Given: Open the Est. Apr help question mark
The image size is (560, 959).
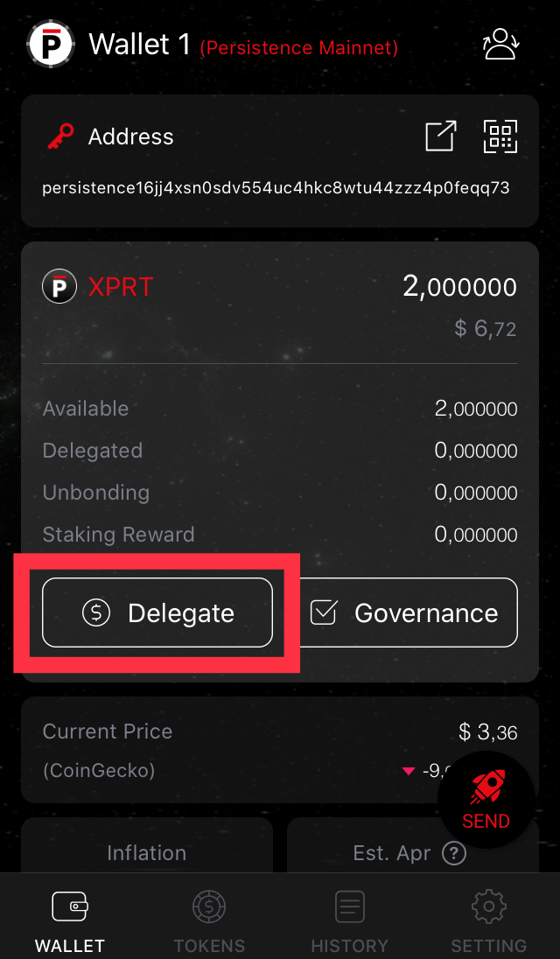Looking at the screenshot, I should tap(453, 852).
